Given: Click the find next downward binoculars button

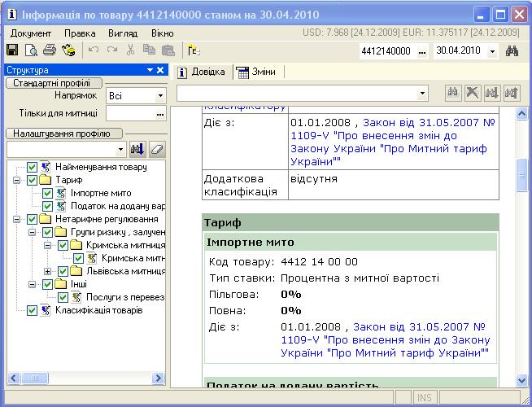Looking at the screenshot, I should tap(492, 93).
